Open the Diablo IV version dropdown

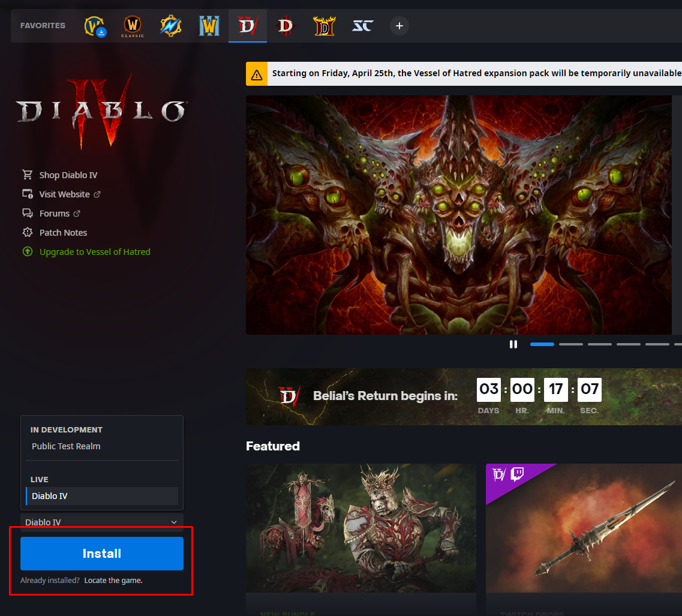[x=101, y=522]
